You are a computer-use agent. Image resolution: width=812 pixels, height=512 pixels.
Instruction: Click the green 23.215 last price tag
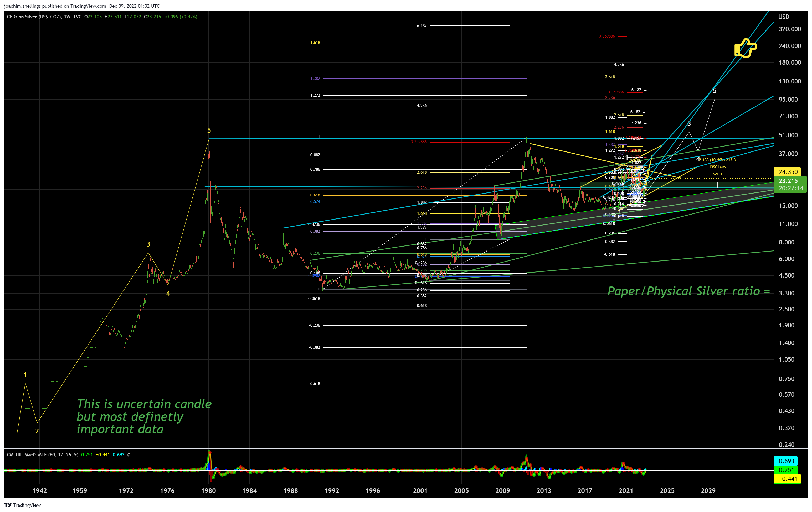click(788, 181)
